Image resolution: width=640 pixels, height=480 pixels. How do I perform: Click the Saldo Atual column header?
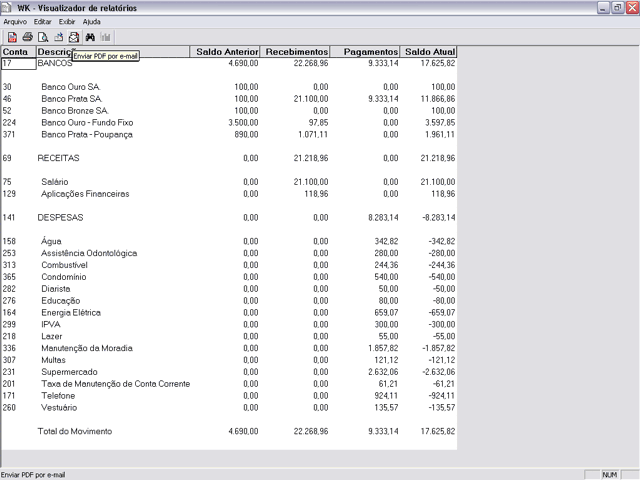[429, 51]
